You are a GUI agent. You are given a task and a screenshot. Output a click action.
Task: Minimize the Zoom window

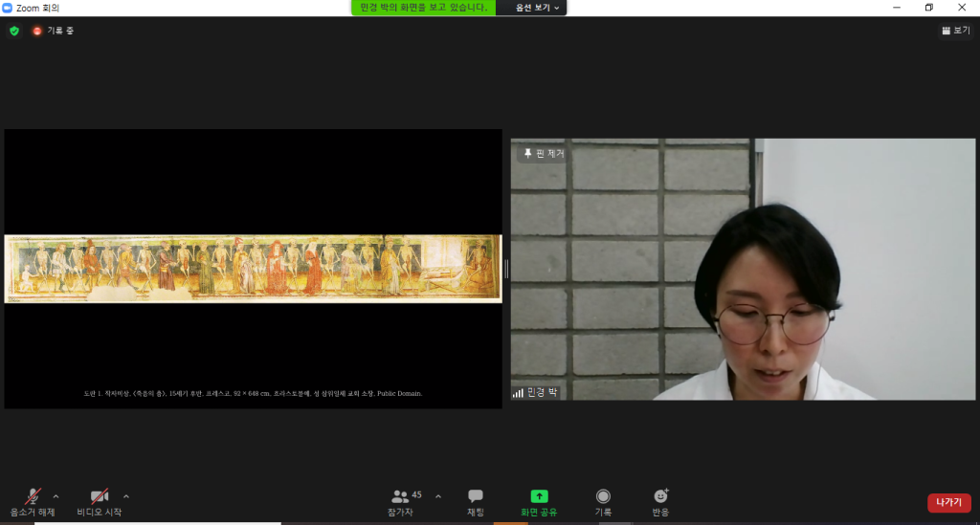tap(897, 8)
